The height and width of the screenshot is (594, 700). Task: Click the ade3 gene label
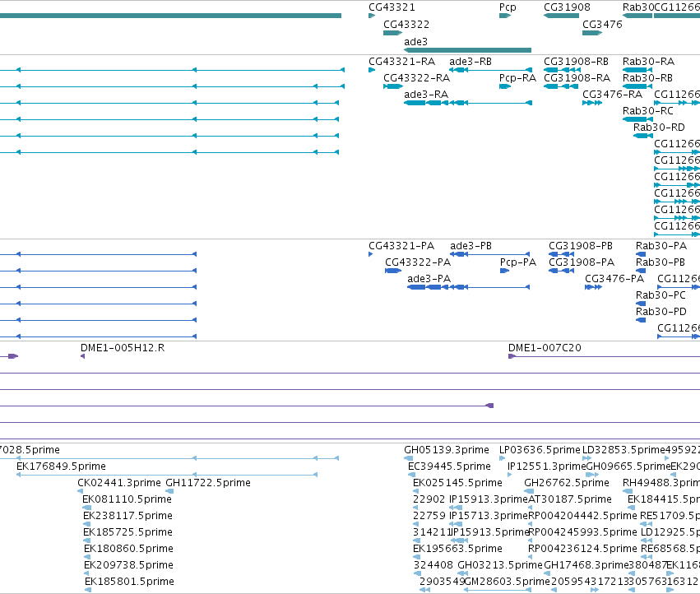point(415,41)
